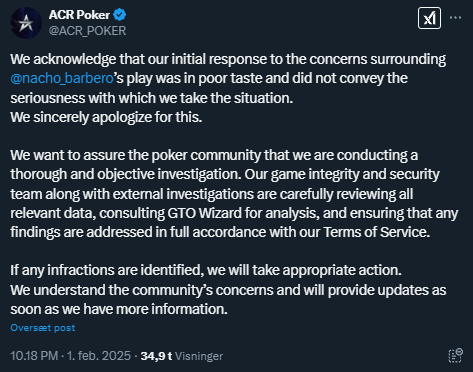Click the final sentence 'soon as we have more information'

click(119, 309)
